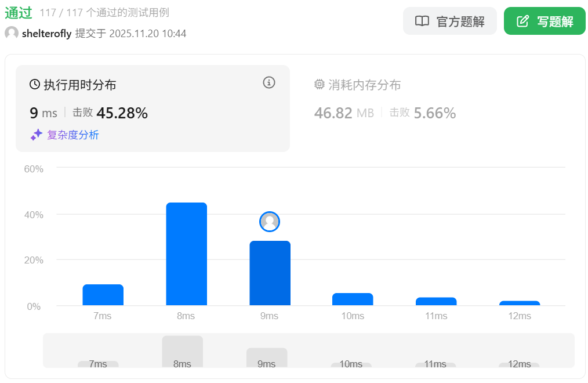Click the 10ms bar in the chart
The height and width of the screenshot is (383, 588).
point(353,299)
